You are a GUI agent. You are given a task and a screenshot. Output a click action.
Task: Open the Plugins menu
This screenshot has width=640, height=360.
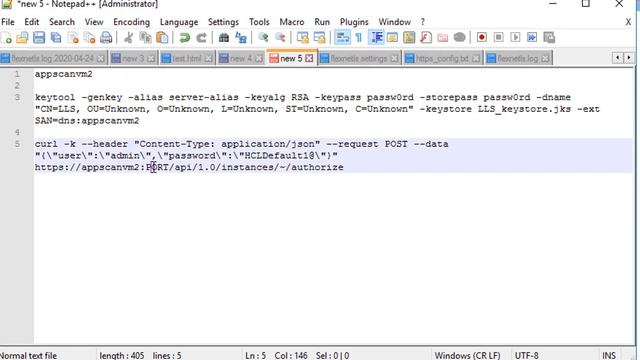pyautogui.click(x=354, y=22)
